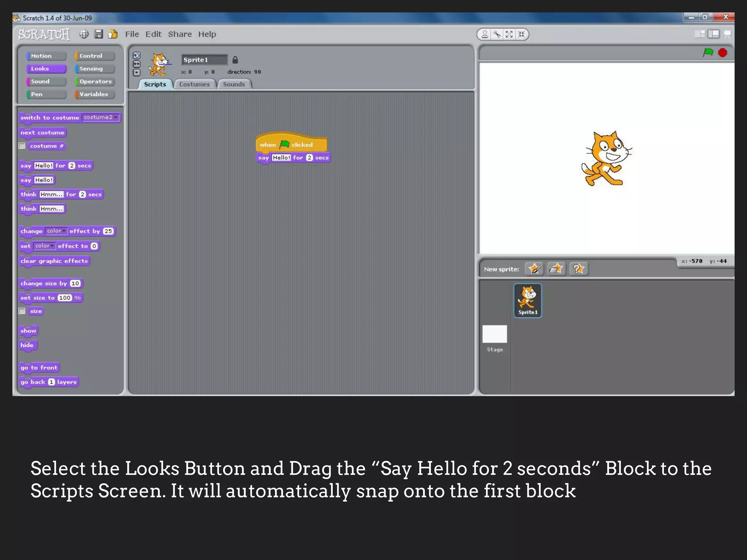This screenshot has width=747, height=560.
Task: Click the say Hello block in script area
Action: pyautogui.click(x=293, y=158)
